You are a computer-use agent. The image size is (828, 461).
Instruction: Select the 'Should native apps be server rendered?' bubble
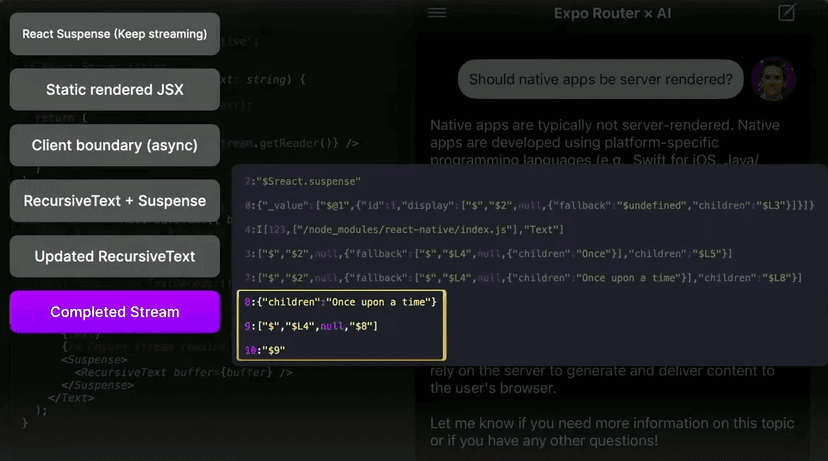[600, 79]
